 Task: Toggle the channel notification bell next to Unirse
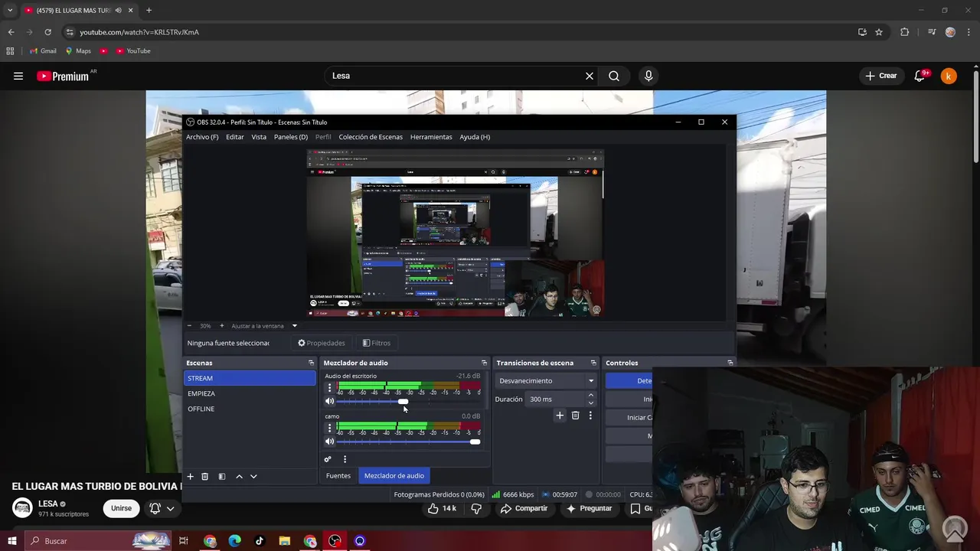coord(162,508)
